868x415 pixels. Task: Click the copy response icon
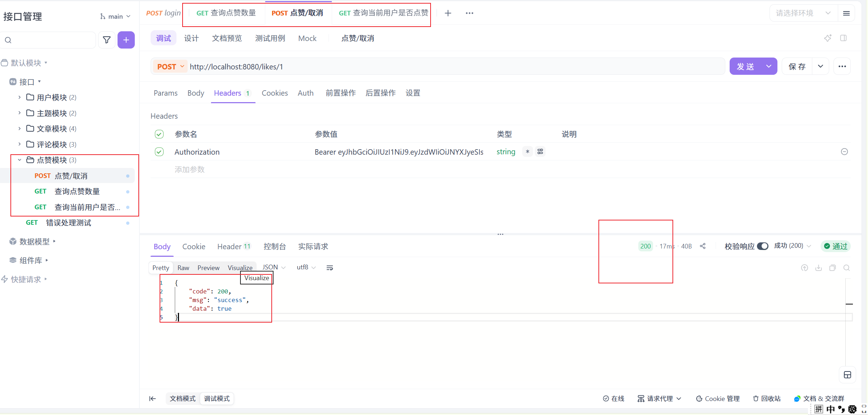pos(832,268)
